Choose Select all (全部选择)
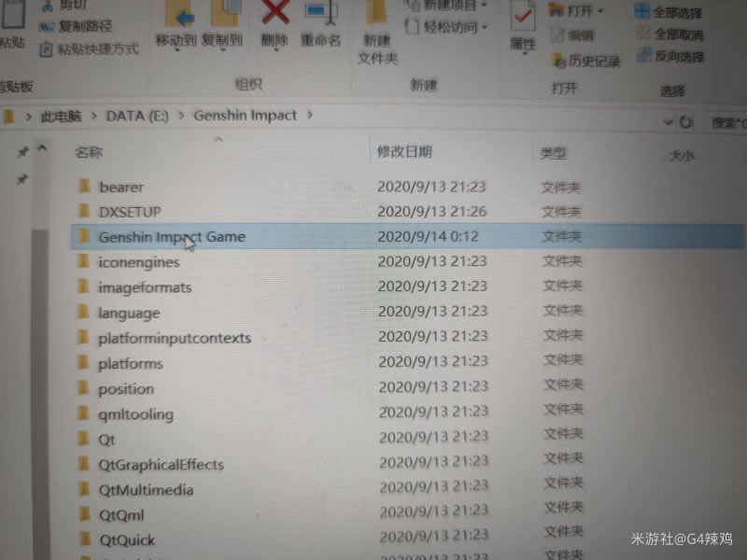The height and width of the screenshot is (560, 747). (x=669, y=12)
